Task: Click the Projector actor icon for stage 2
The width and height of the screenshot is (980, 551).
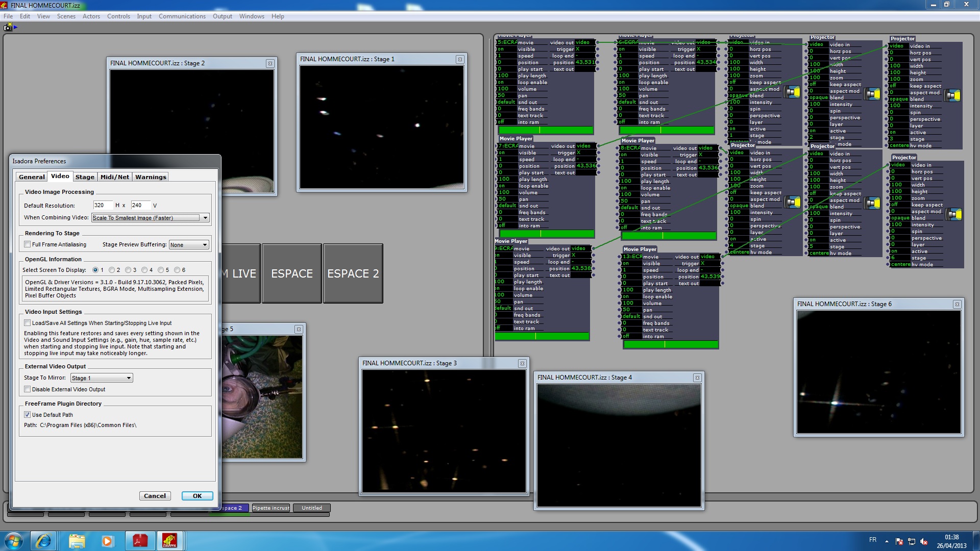Action: coord(873,94)
